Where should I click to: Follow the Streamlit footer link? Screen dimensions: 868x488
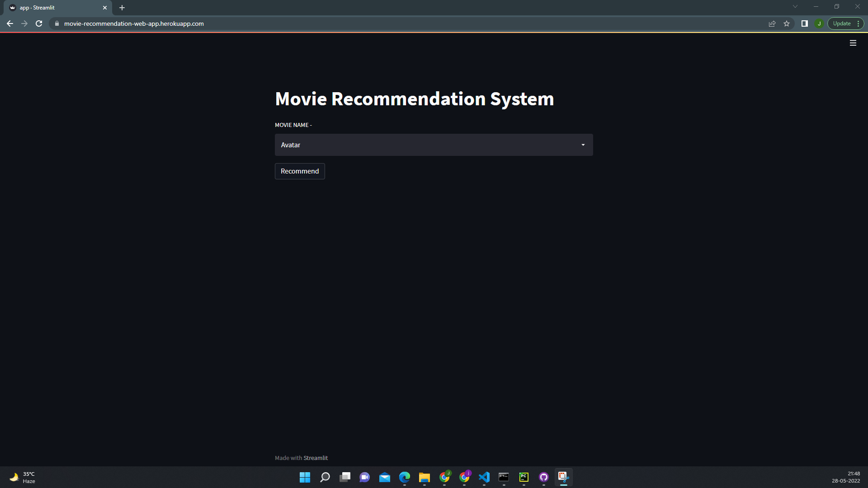[x=316, y=458]
